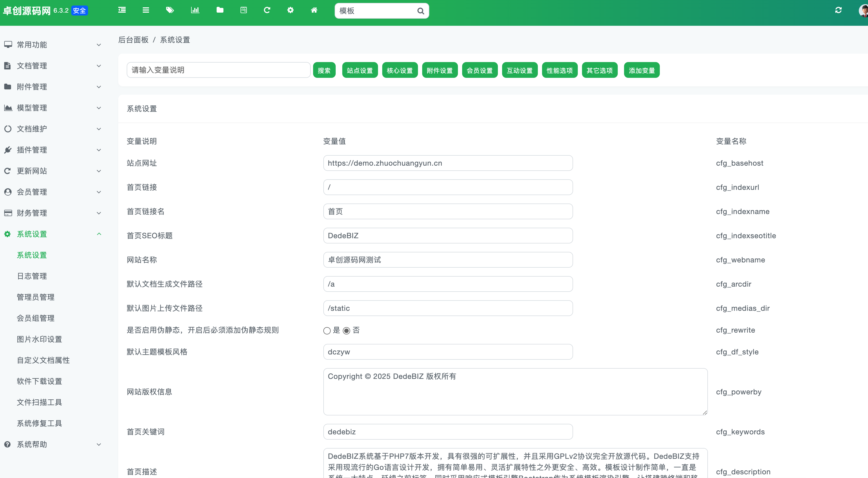Open the folder icon in top bar
Image resolution: width=868 pixels, height=478 pixels.
[220, 10]
